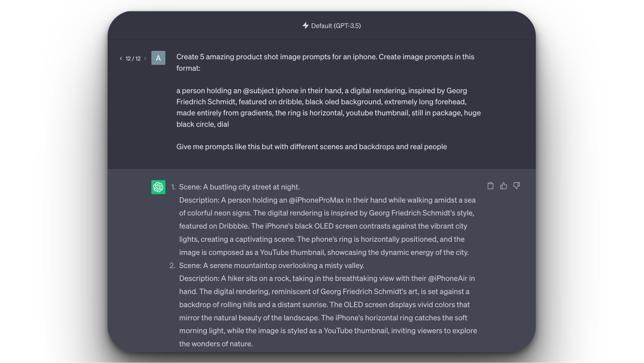The width and height of the screenshot is (644, 363).
Task: Click the lightning bolt model icon
Action: (x=305, y=25)
